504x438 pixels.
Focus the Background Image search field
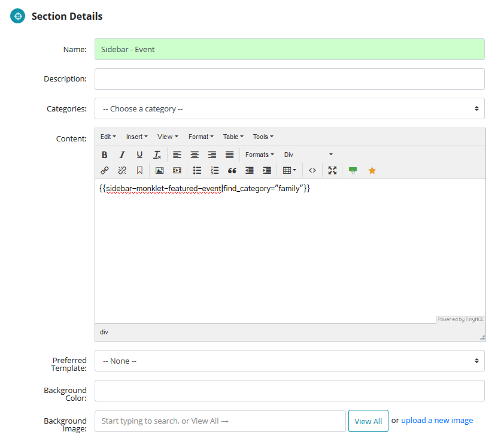pos(220,421)
